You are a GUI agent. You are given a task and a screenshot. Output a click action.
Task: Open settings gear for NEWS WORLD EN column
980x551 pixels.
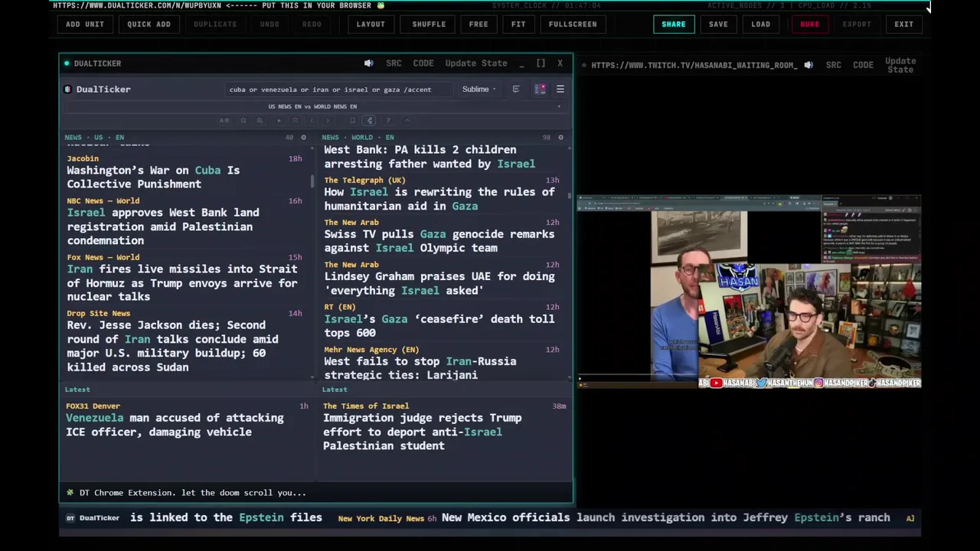(560, 138)
